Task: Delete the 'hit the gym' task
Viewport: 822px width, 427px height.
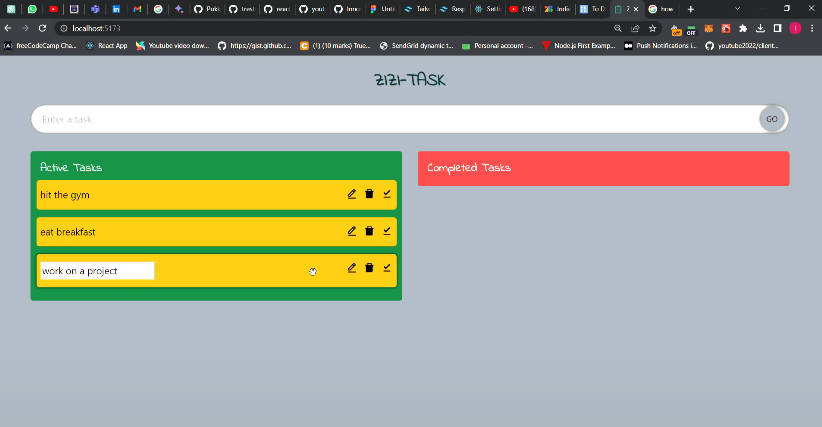Action: click(x=369, y=194)
